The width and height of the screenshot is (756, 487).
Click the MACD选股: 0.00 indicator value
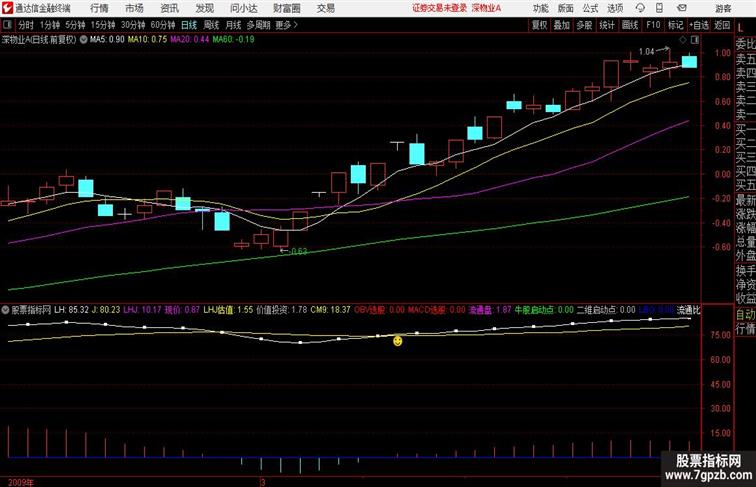(x=437, y=310)
